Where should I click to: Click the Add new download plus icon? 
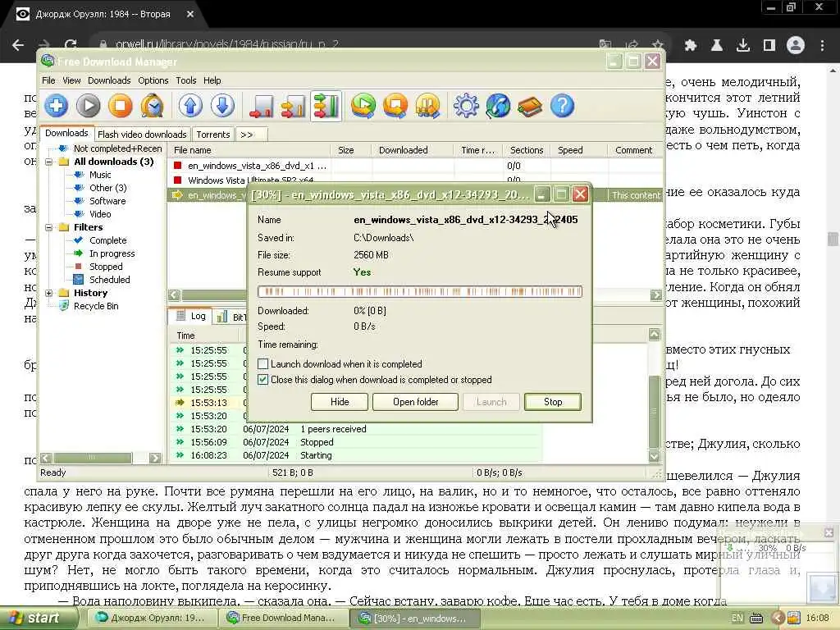click(57, 106)
